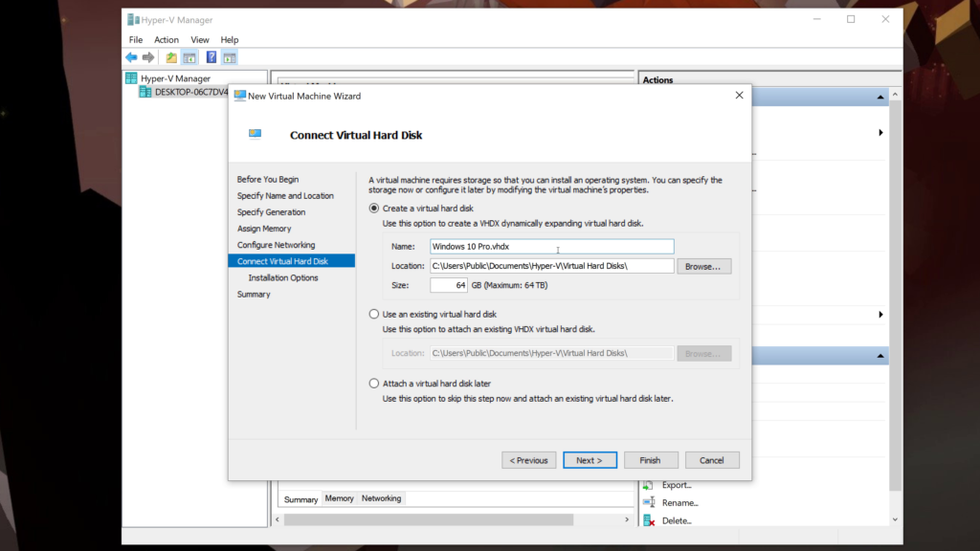The width and height of the screenshot is (980, 551).
Task: Minimize the Hyper-V Manager window
Action: pyautogui.click(x=817, y=19)
